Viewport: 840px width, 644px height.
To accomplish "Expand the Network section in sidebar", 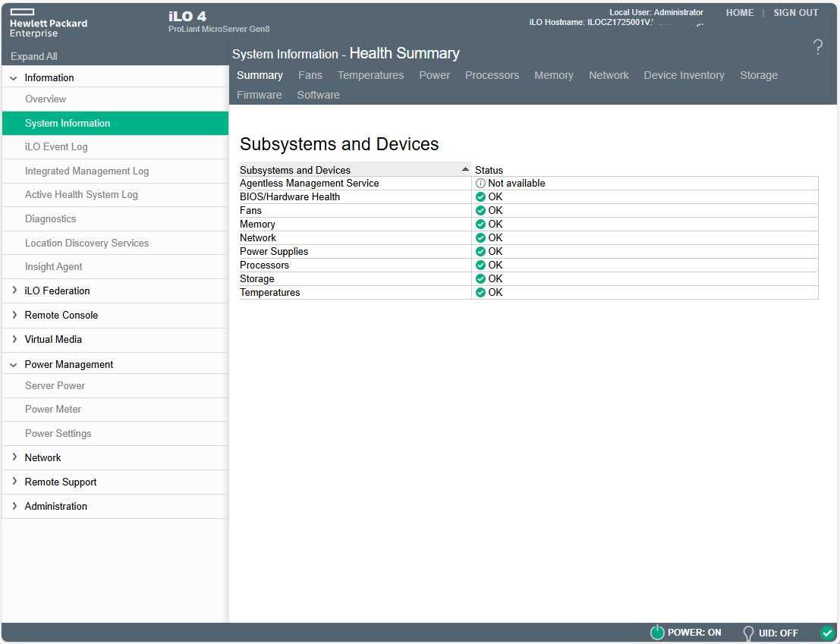I will tap(14, 457).
